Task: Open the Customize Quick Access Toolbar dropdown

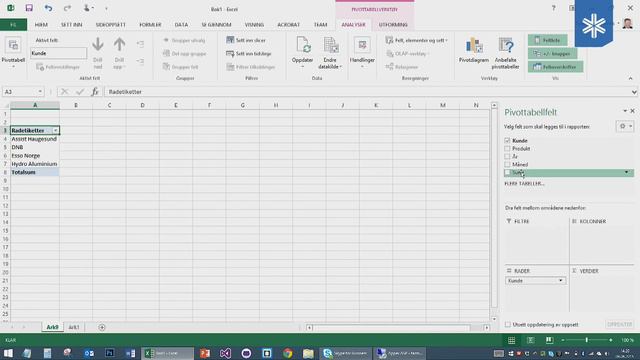Action: point(106,8)
